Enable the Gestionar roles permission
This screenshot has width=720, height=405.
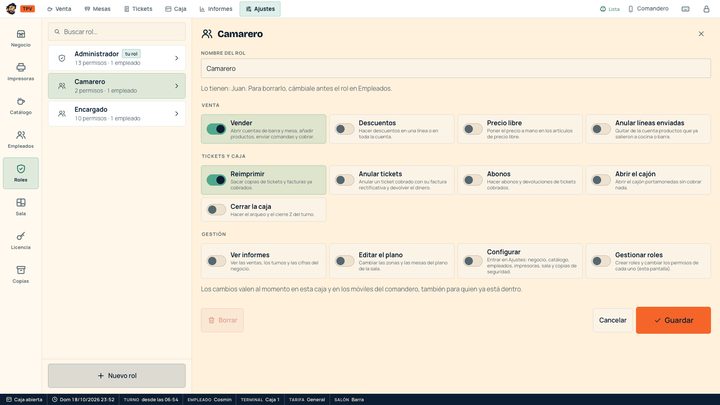tap(601, 261)
